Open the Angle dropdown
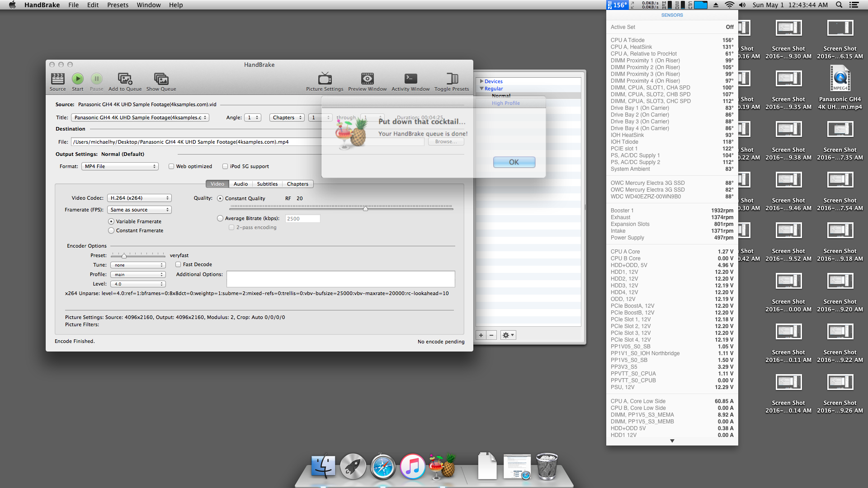 253,117
